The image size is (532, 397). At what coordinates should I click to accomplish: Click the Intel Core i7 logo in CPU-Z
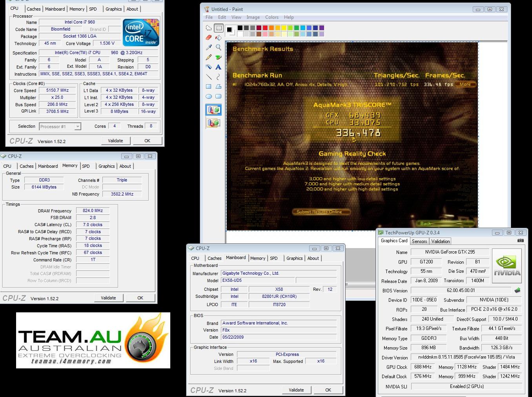click(141, 32)
